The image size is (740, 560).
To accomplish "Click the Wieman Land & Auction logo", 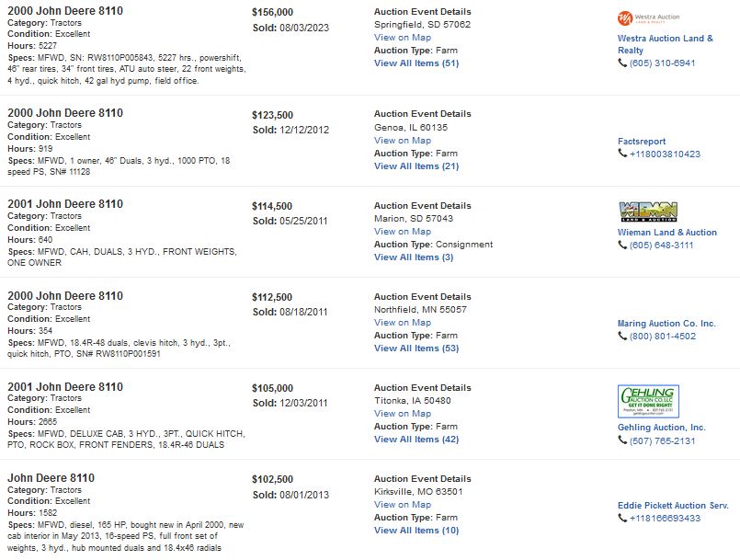I will click(648, 211).
